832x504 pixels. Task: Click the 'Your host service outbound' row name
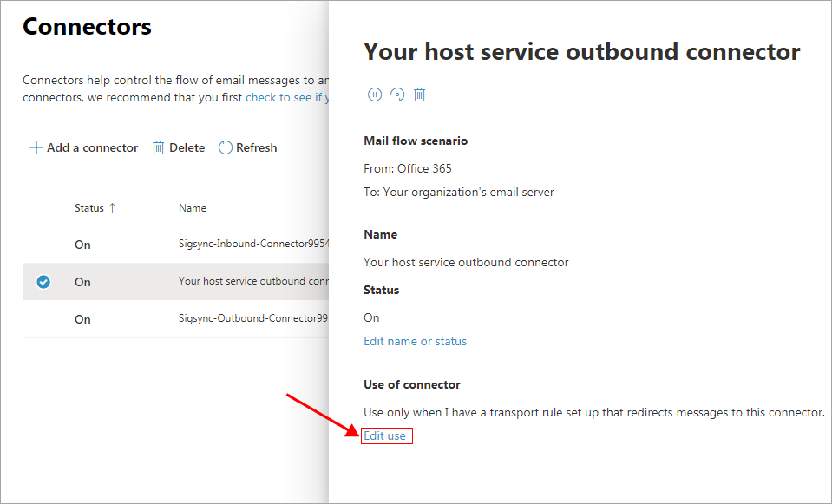(253, 282)
